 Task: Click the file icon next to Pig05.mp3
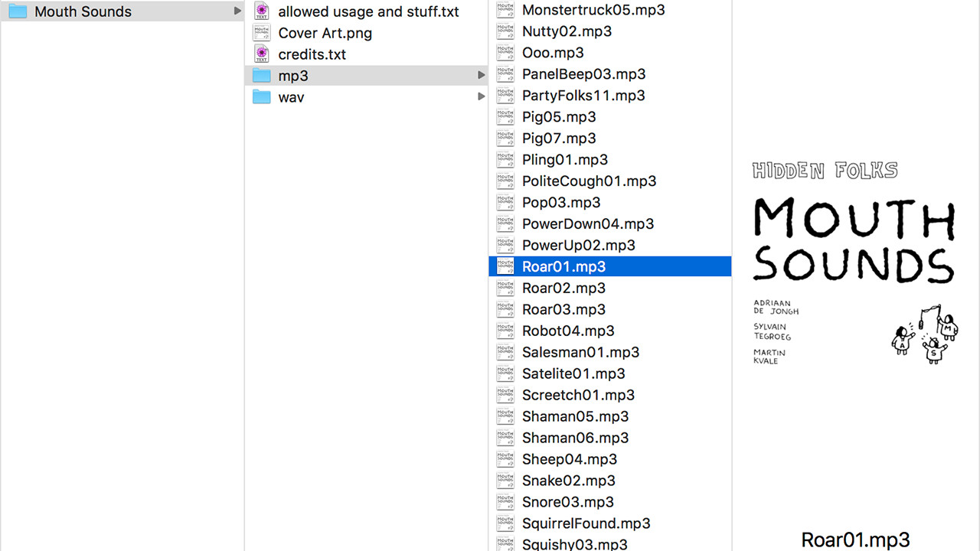(505, 116)
